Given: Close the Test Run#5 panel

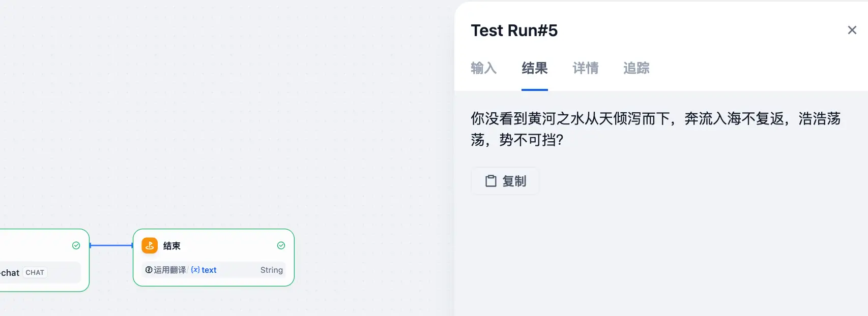Looking at the screenshot, I should click(x=852, y=30).
